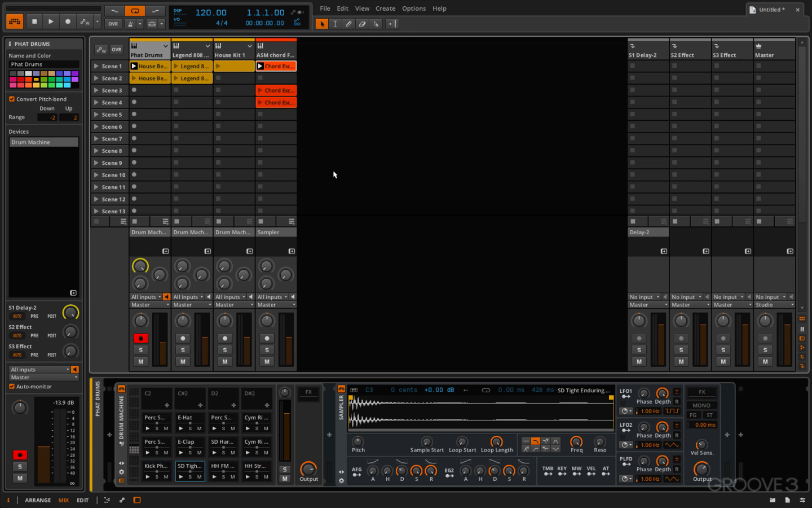812x508 pixels.
Task: Select the Pencil tool in the toolbar
Action: [x=348, y=24]
